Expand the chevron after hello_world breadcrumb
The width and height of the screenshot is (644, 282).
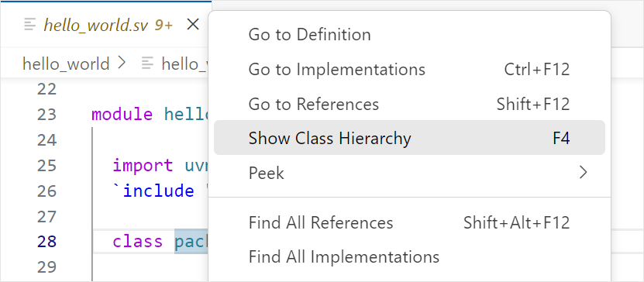point(122,64)
